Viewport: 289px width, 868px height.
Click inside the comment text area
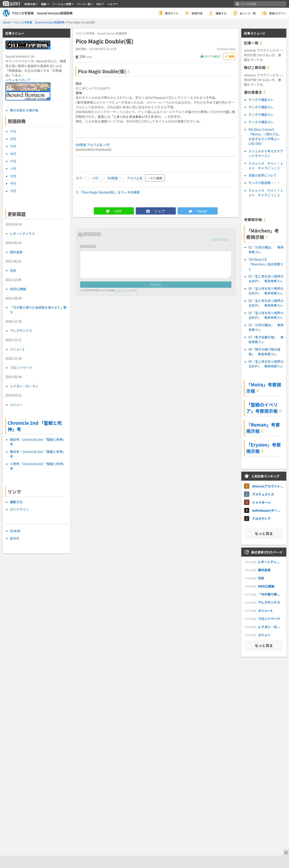(156, 265)
